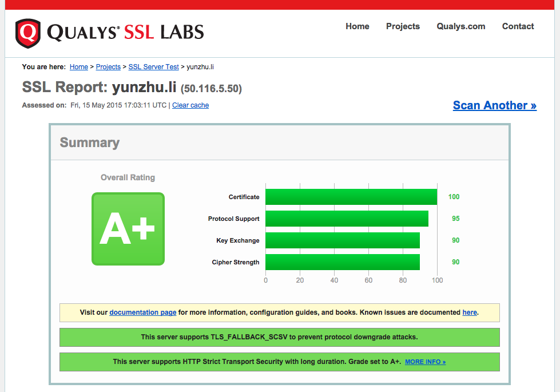The image size is (560, 392).
Task: Click the Key Exchange score value 90
Action: [x=455, y=240]
